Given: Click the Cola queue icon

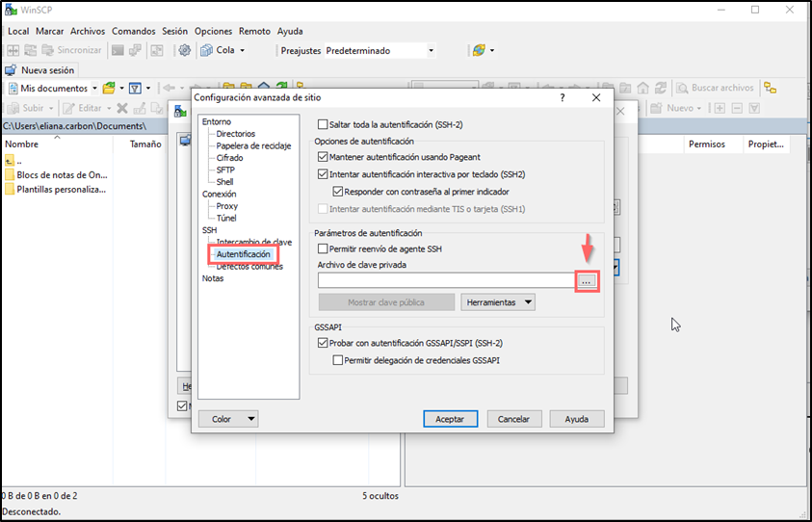Looking at the screenshot, I should (x=207, y=50).
